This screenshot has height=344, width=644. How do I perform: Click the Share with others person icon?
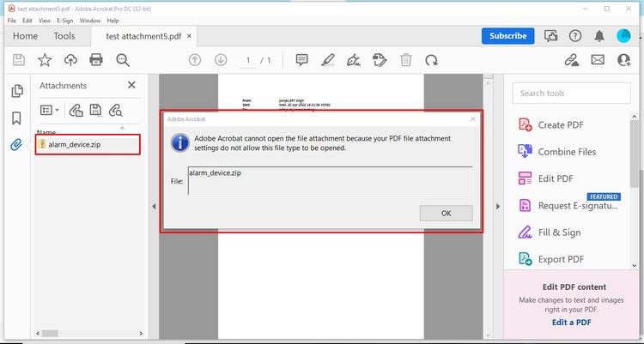624,60
